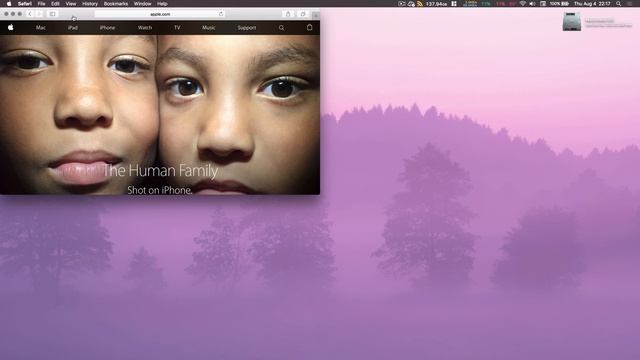Image resolution: width=640 pixels, height=360 pixels.
Task: Open the RSS feed menu bar icon
Action: coord(420,4)
